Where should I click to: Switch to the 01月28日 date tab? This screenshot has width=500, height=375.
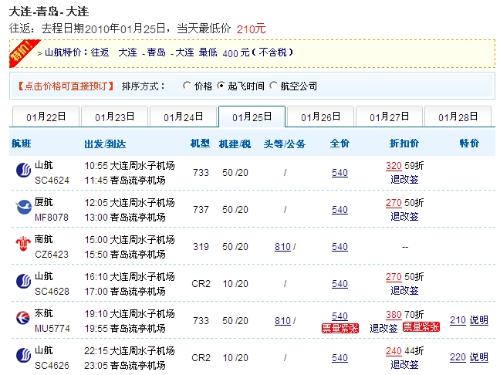(458, 117)
